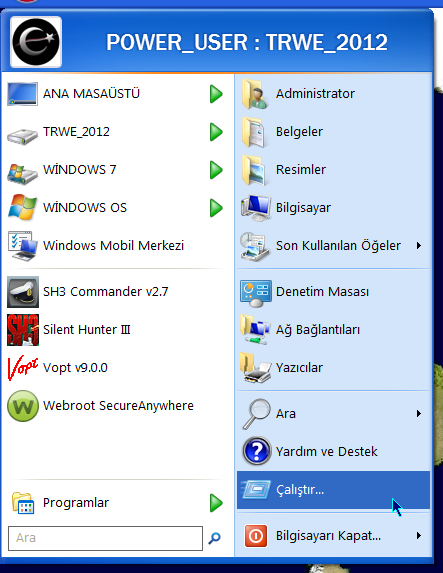Launch SH3 Commander v2.7 label
This screenshot has width=443, height=573.
pyautogui.click(x=106, y=292)
